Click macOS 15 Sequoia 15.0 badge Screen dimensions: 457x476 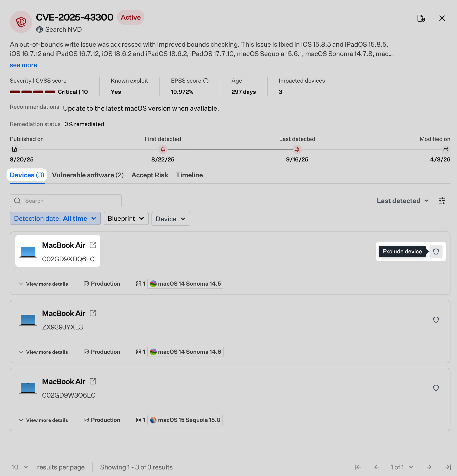click(x=185, y=420)
